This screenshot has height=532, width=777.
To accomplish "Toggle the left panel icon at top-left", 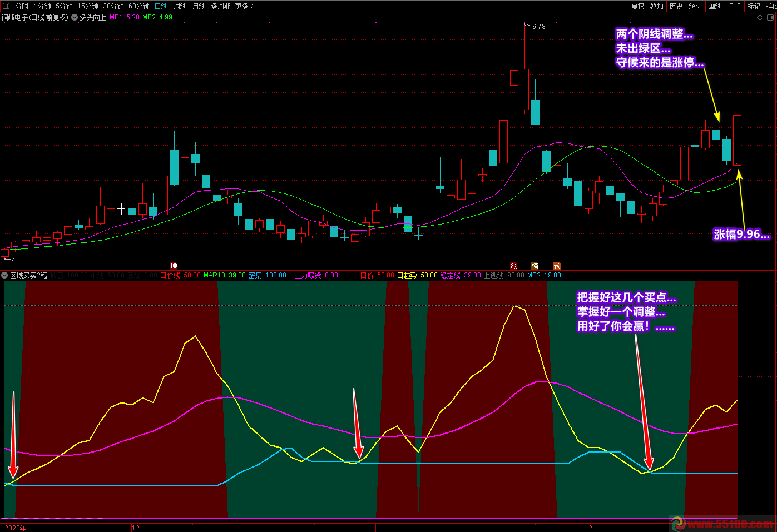I will coord(6,6).
